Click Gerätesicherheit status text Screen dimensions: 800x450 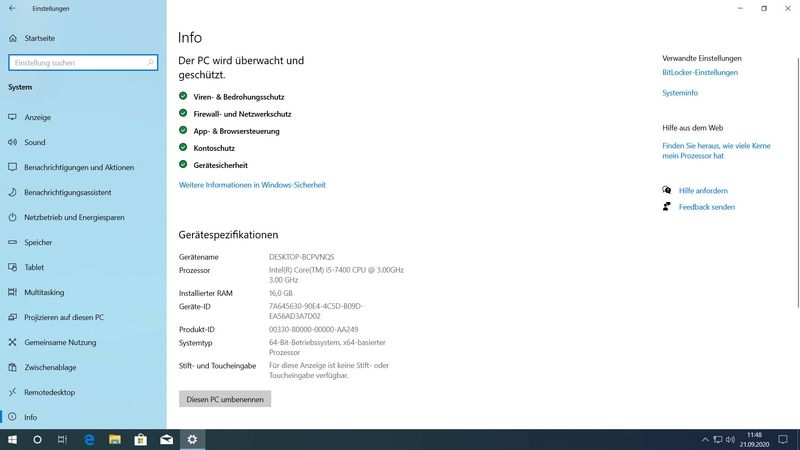220,165
